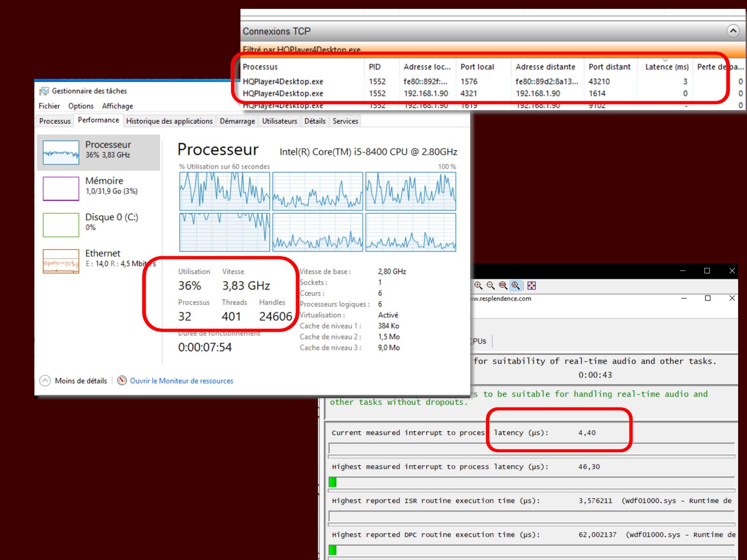The width and height of the screenshot is (747, 560).
Task: Sort by the Adresse locale column header
Action: click(x=428, y=67)
